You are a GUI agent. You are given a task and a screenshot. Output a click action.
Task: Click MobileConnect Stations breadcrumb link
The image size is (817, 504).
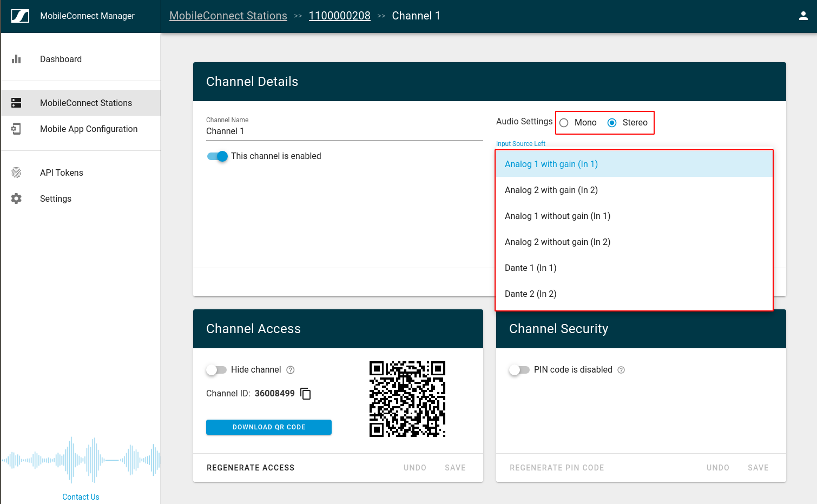tap(228, 16)
